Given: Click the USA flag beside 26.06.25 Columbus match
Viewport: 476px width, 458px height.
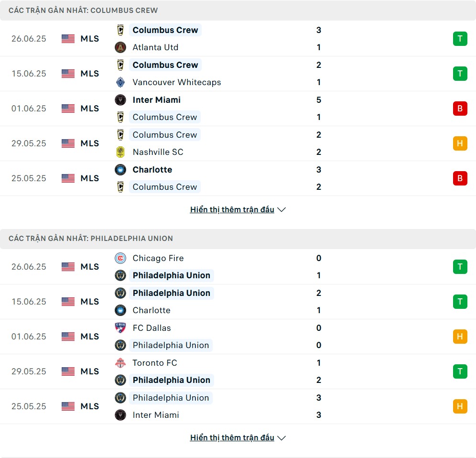Looking at the screenshot, I should pyautogui.click(x=68, y=39).
